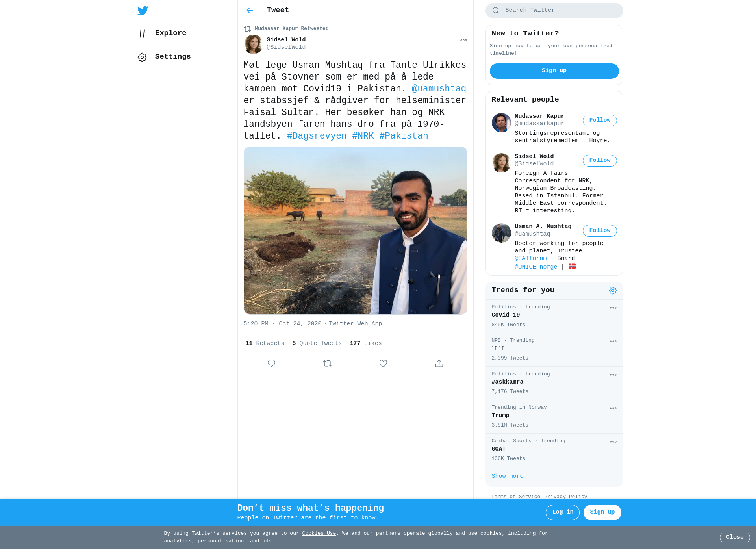Share the tweet using the share icon

(x=439, y=364)
